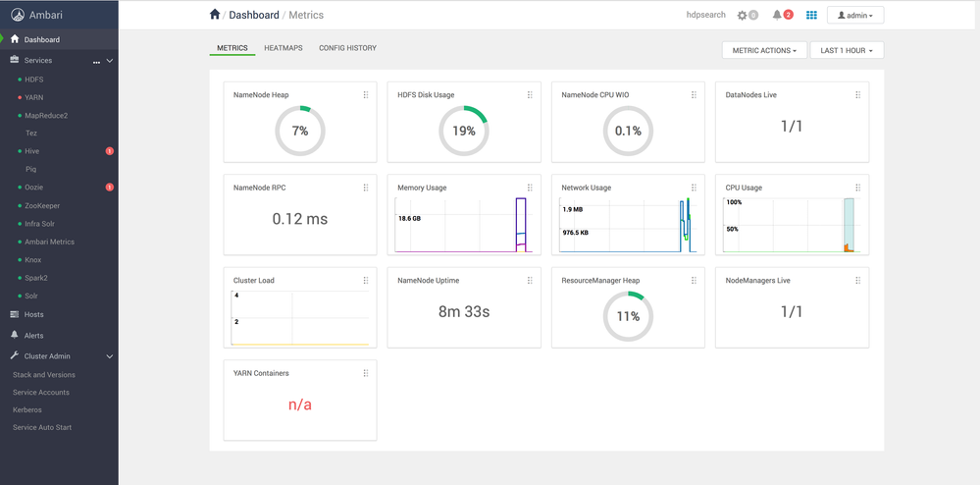Screen dimensions: 980x485
Task: Open YARN Containers widget handle
Action: tap(366, 373)
